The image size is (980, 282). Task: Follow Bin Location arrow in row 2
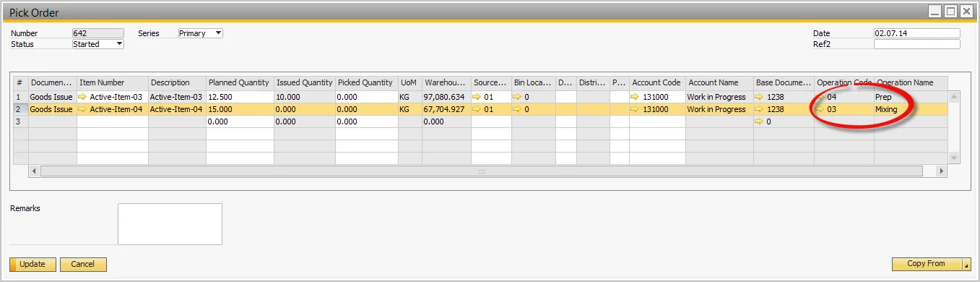(518, 109)
